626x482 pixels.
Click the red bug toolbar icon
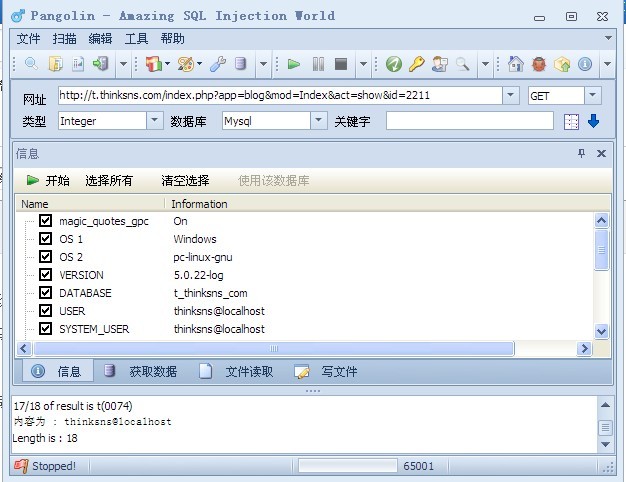(x=539, y=64)
